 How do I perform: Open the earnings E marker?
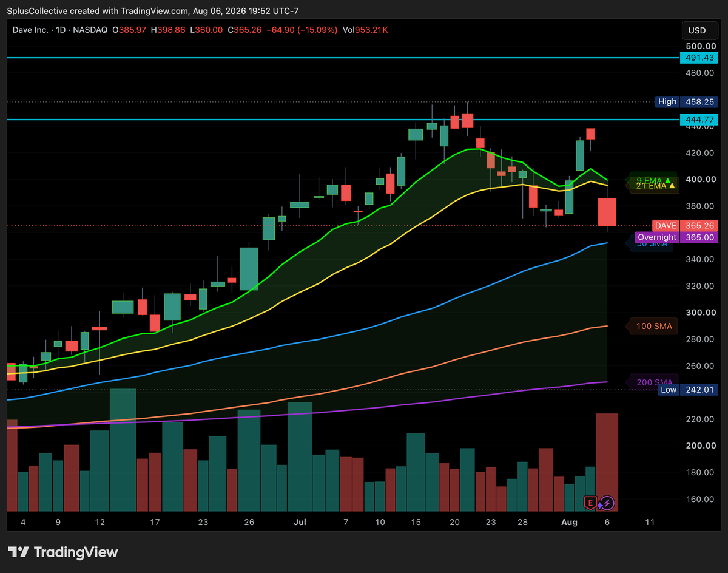(x=590, y=502)
